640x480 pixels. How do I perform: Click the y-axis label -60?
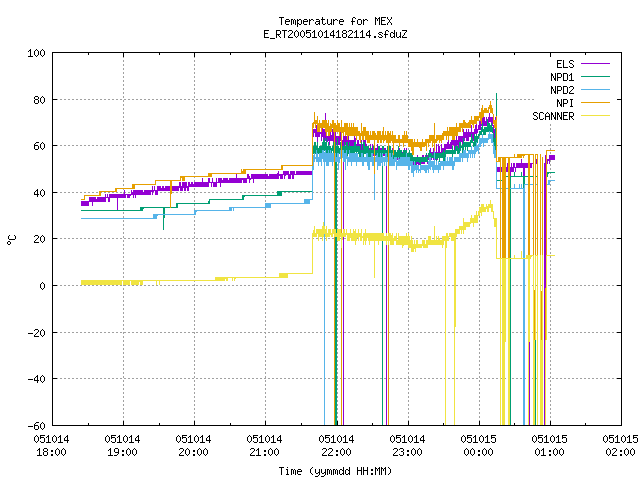point(36,426)
